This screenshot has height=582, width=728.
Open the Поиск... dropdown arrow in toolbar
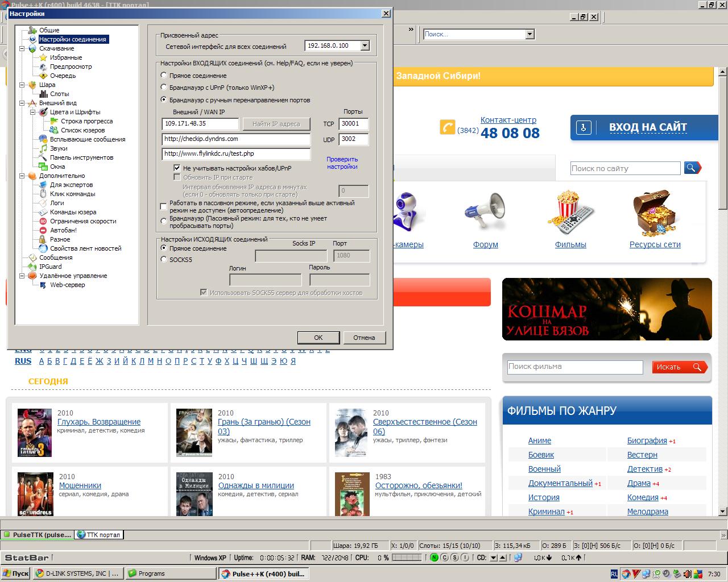point(530,34)
